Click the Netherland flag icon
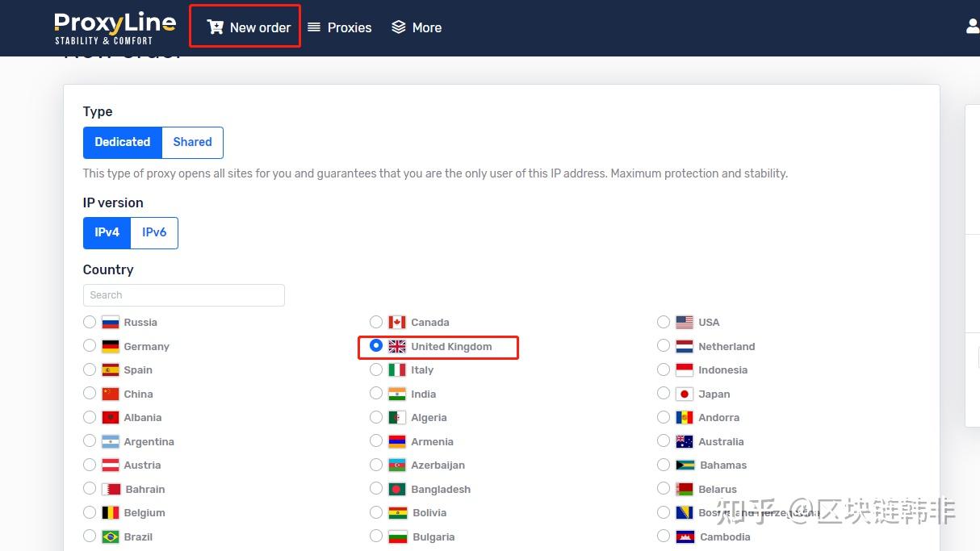Screen dimensions: 980x551 [685, 346]
